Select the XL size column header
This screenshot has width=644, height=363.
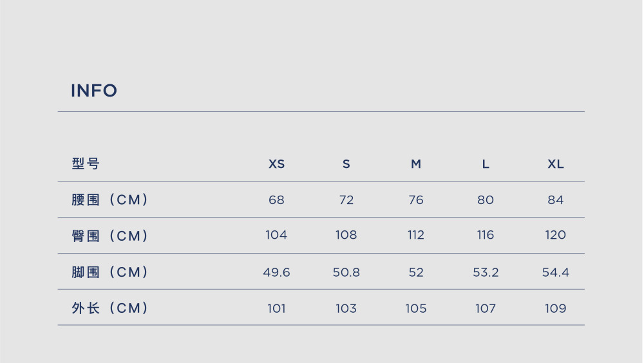click(556, 164)
